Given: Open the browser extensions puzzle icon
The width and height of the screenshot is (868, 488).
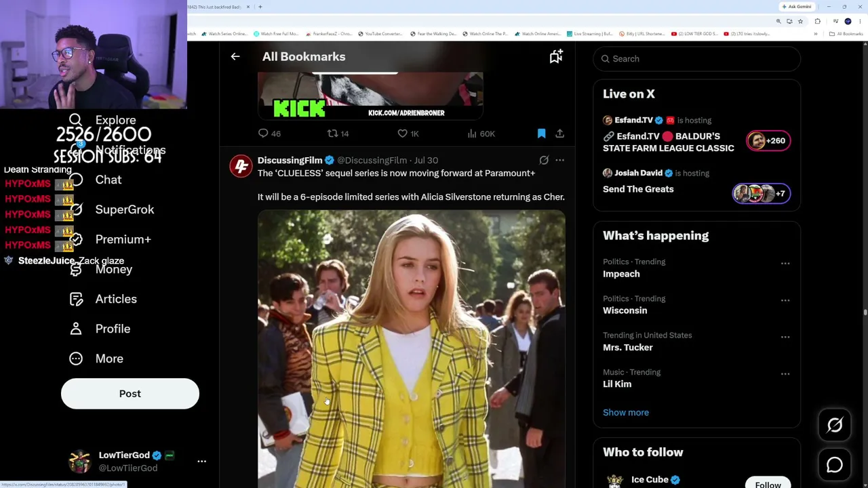Looking at the screenshot, I should [x=817, y=21].
